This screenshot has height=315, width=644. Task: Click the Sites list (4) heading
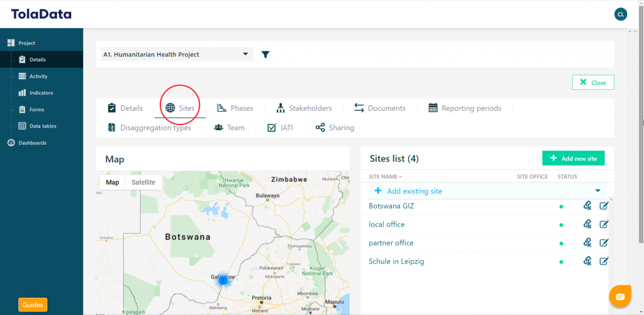(x=394, y=158)
